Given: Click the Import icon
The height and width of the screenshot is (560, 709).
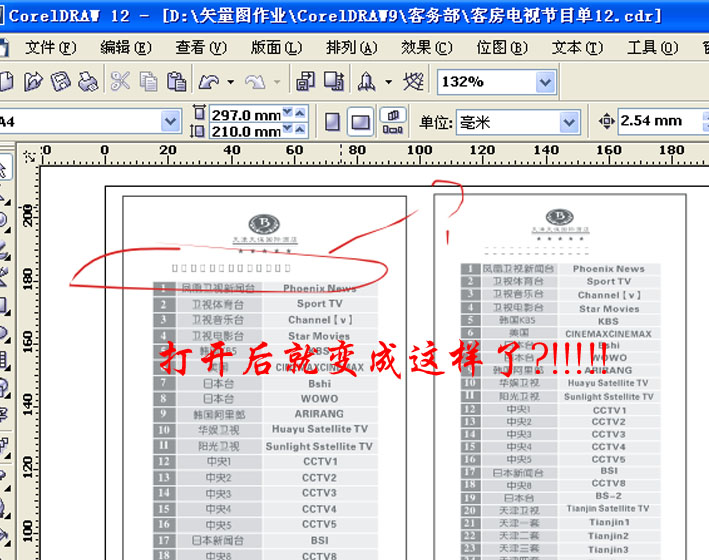Looking at the screenshot, I should tap(306, 81).
